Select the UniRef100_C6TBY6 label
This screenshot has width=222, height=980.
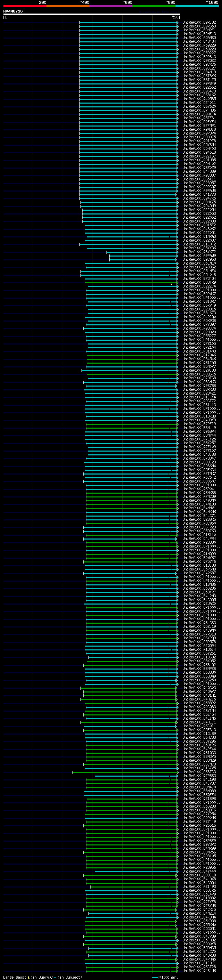[x=199, y=76]
